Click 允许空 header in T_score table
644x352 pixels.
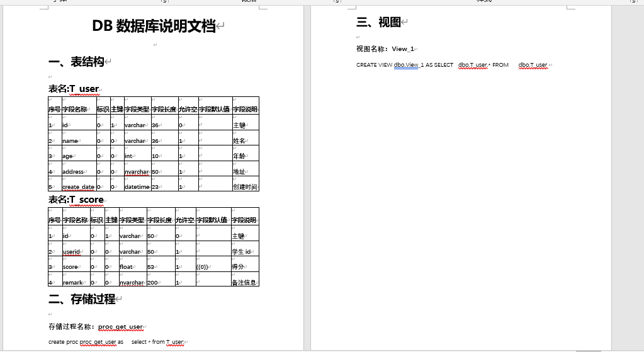point(186,217)
